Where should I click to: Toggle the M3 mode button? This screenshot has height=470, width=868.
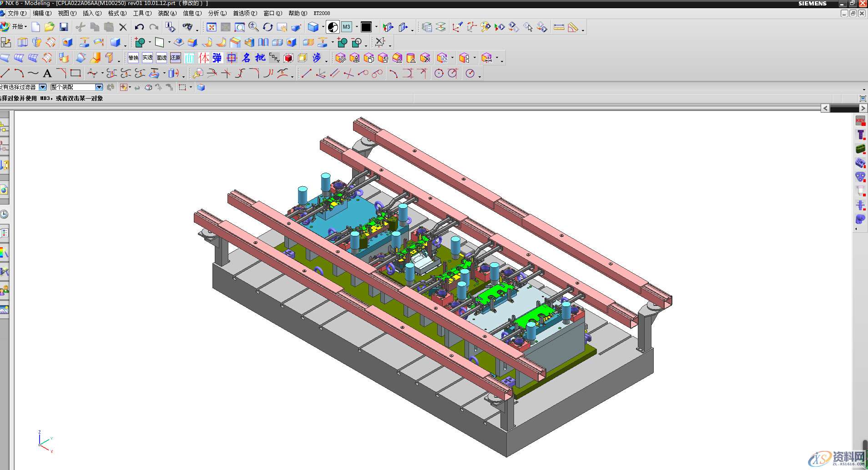pos(347,27)
